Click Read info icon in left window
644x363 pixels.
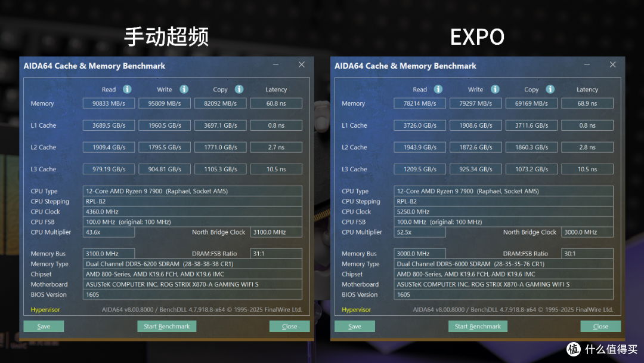point(128,89)
